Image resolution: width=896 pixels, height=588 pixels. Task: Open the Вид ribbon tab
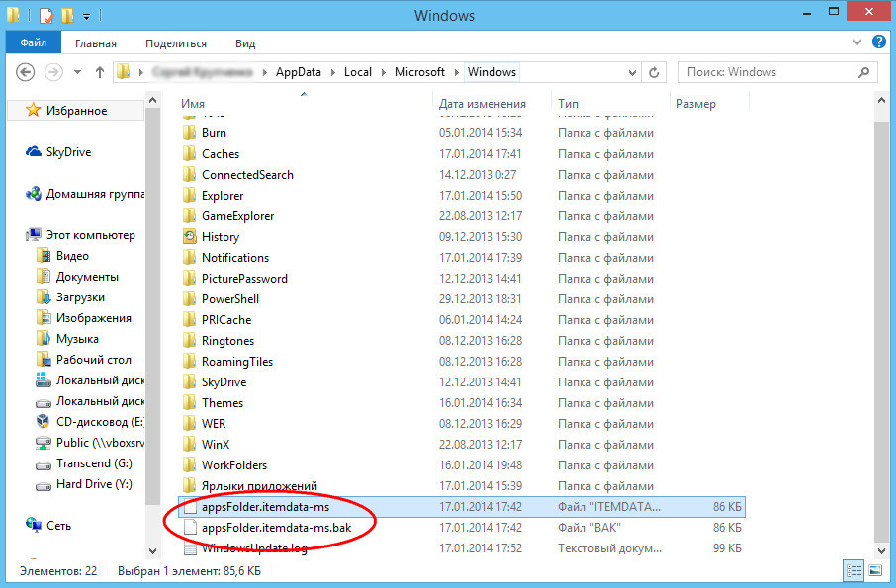245,43
